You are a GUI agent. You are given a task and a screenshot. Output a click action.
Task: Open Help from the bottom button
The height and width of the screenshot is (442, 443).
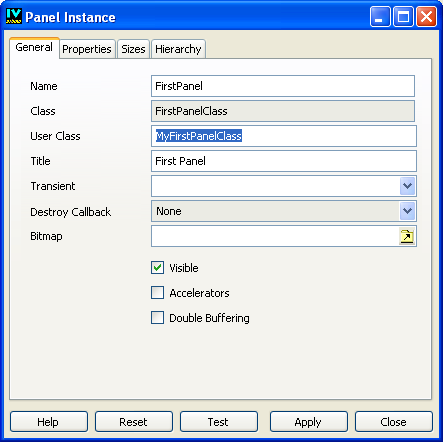click(49, 422)
